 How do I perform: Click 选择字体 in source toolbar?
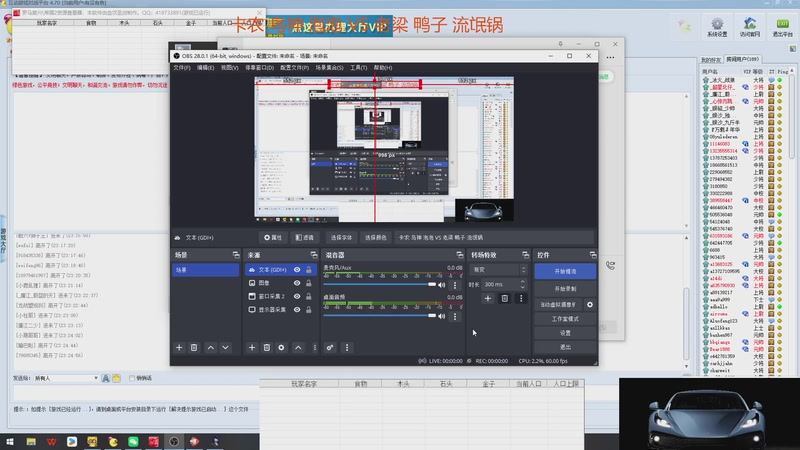click(x=341, y=237)
